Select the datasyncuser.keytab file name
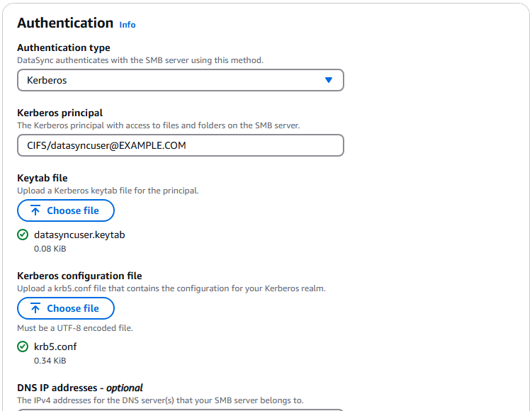 79,235
